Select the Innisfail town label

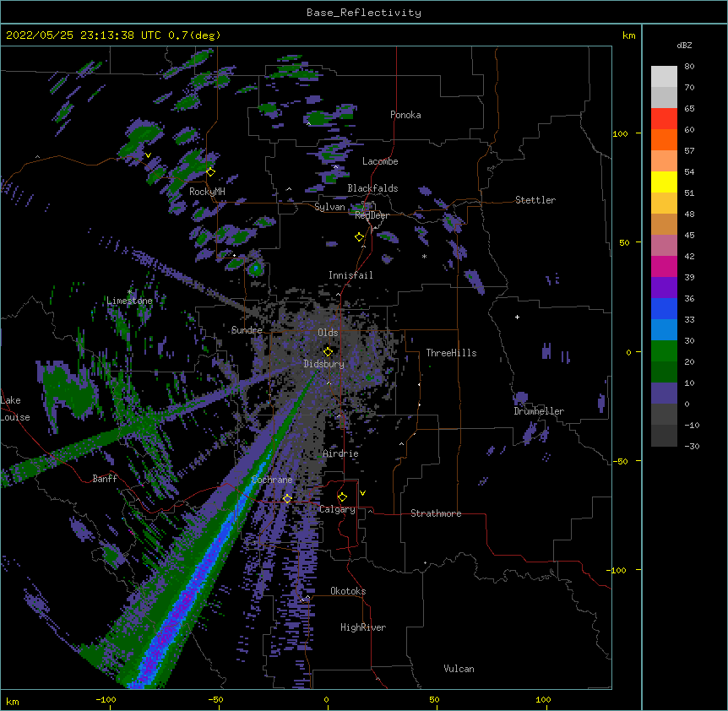(350, 275)
